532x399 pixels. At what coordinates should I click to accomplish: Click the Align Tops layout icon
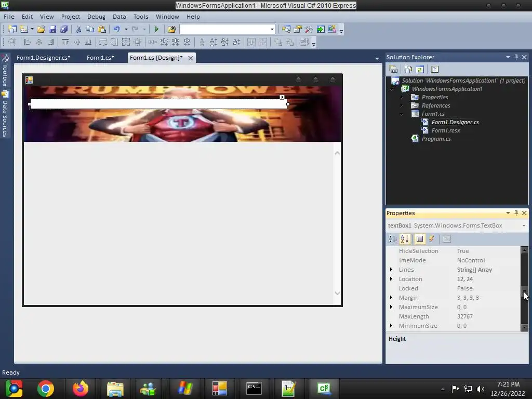[65, 42]
